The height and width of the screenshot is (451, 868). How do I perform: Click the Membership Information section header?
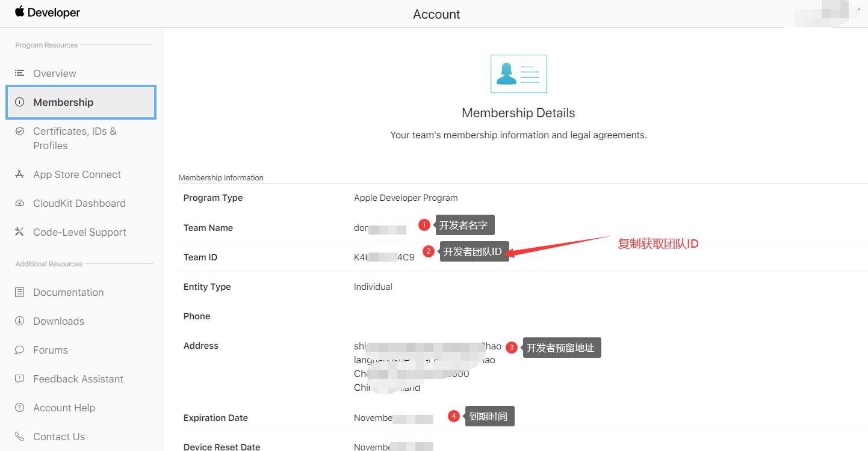pyautogui.click(x=221, y=177)
